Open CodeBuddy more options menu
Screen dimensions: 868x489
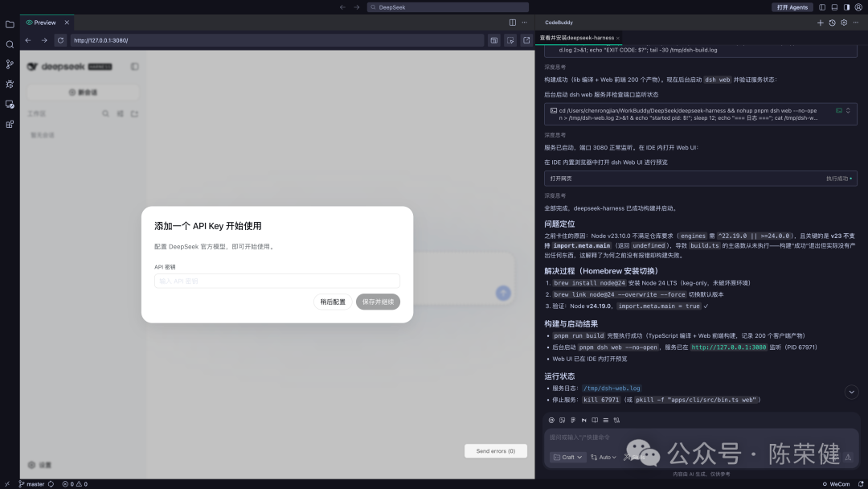point(855,23)
